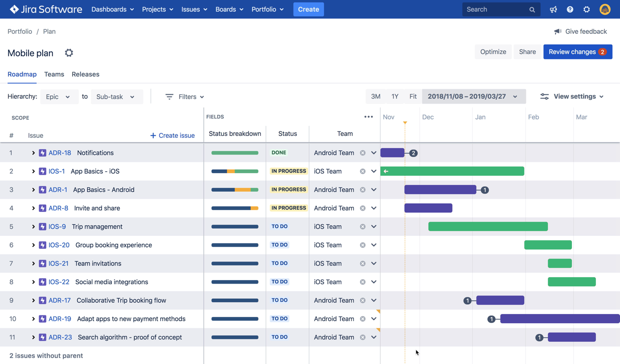Viewport: 620px width, 364px height.
Task: Select the 3M timeline range
Action: point(376,97)
